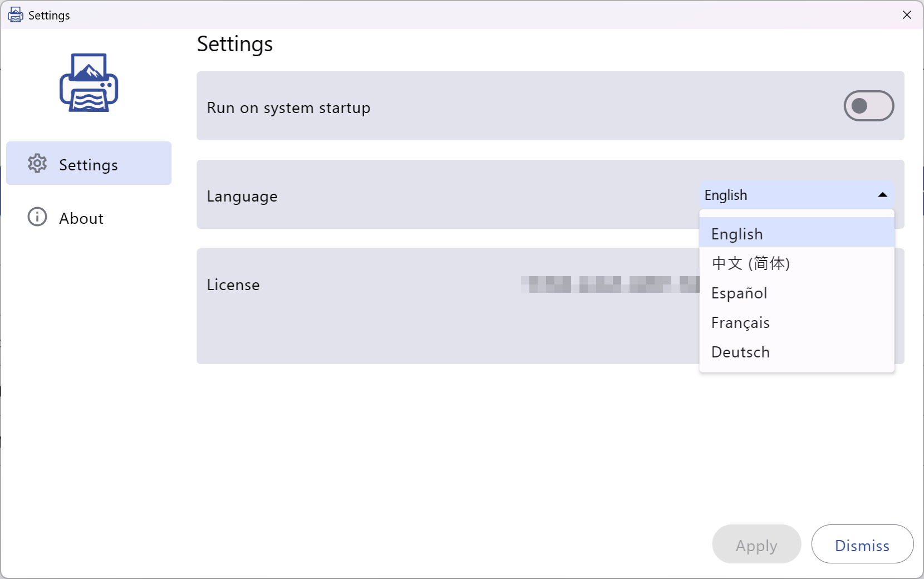Close the Settings window
This screenshot has width=924, height=579.
[x=907, y=15]
